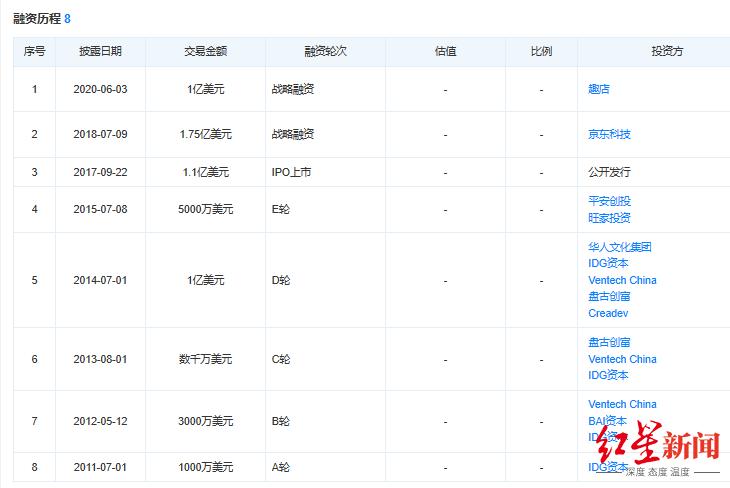Click the 1.75亿美元 amount cell

(x=205, y=134)
